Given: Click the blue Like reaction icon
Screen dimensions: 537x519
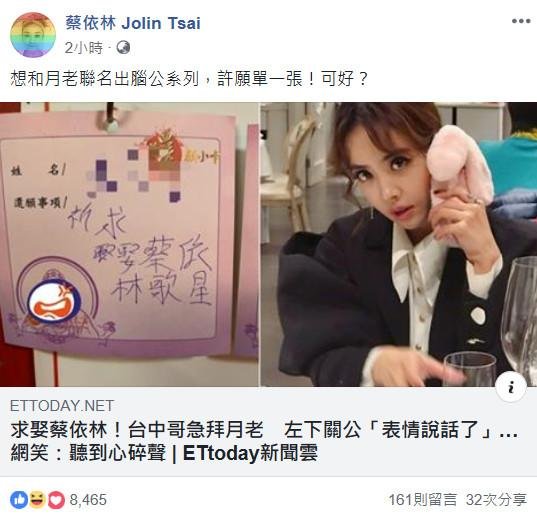Looking at the screenshot, I should 19,500.
